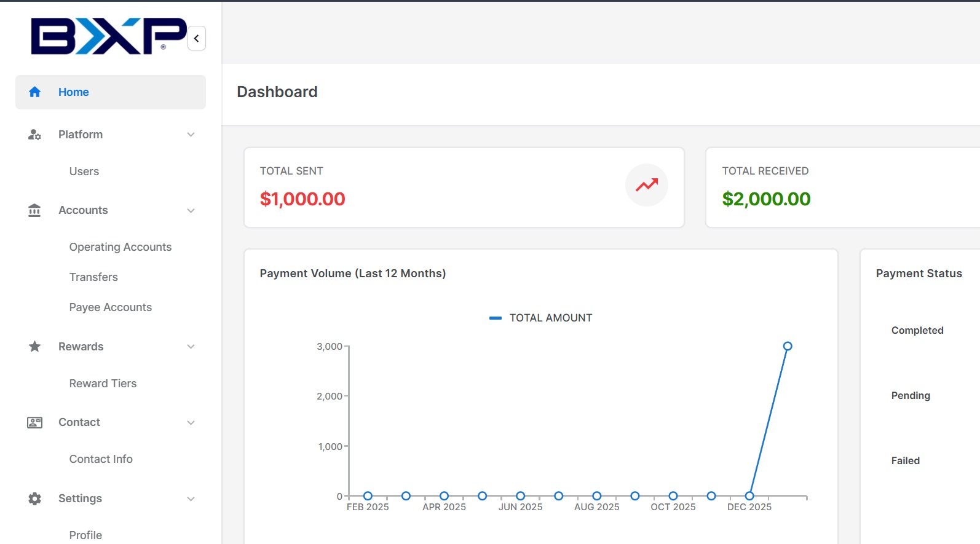The width and height of the screenshot is (980, 544).
Task: Collapse the Accounts section chevron
Action: point(191,211)
